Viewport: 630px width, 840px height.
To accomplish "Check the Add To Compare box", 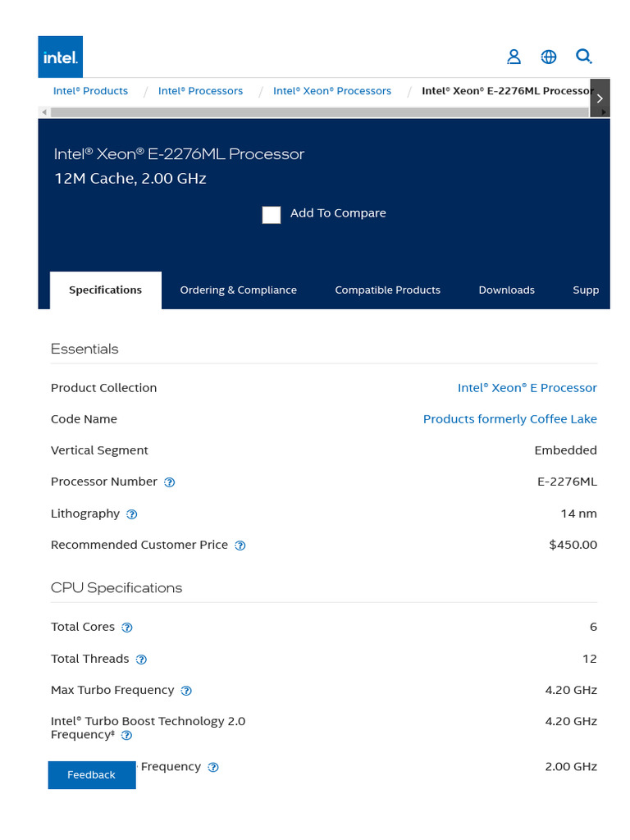I will [272, 214].
